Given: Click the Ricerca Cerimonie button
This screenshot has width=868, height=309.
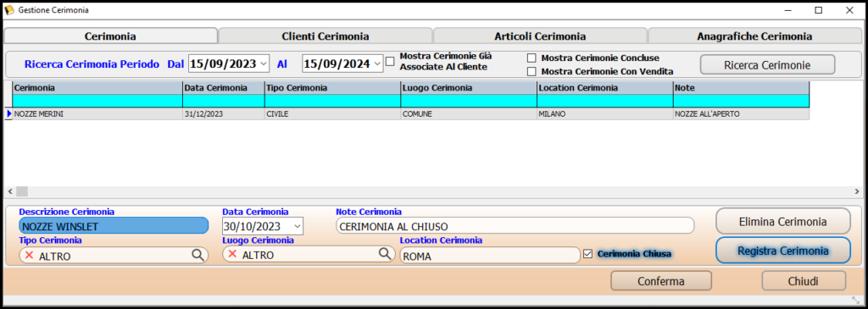Looking at the screenshot, I should (x=767, y=64).
